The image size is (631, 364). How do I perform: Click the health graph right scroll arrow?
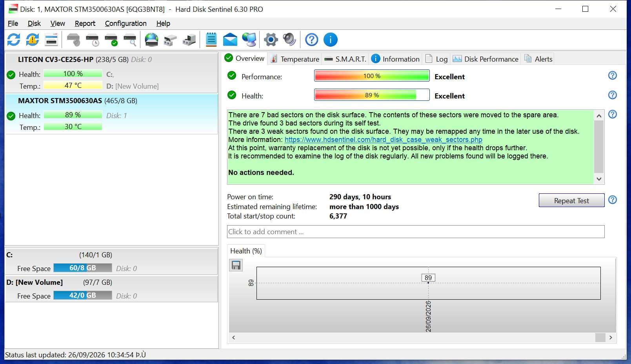point(611,337)
